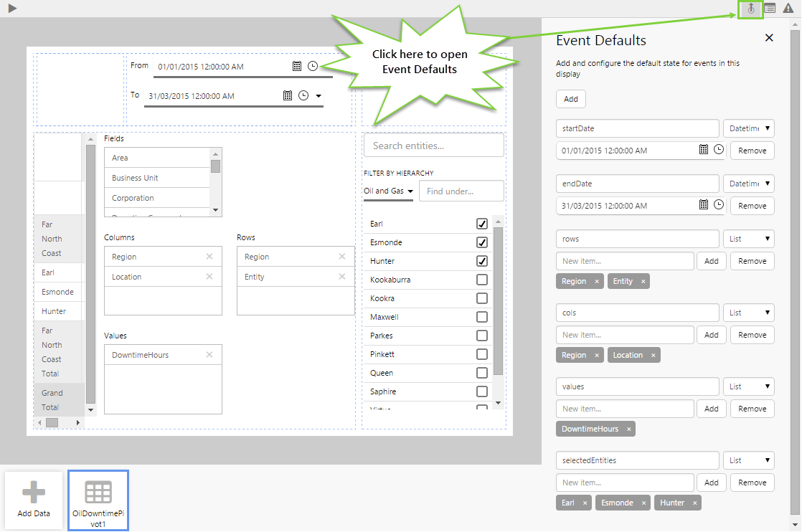Open the startDate Datetime type dropdown

coord(749,128)
